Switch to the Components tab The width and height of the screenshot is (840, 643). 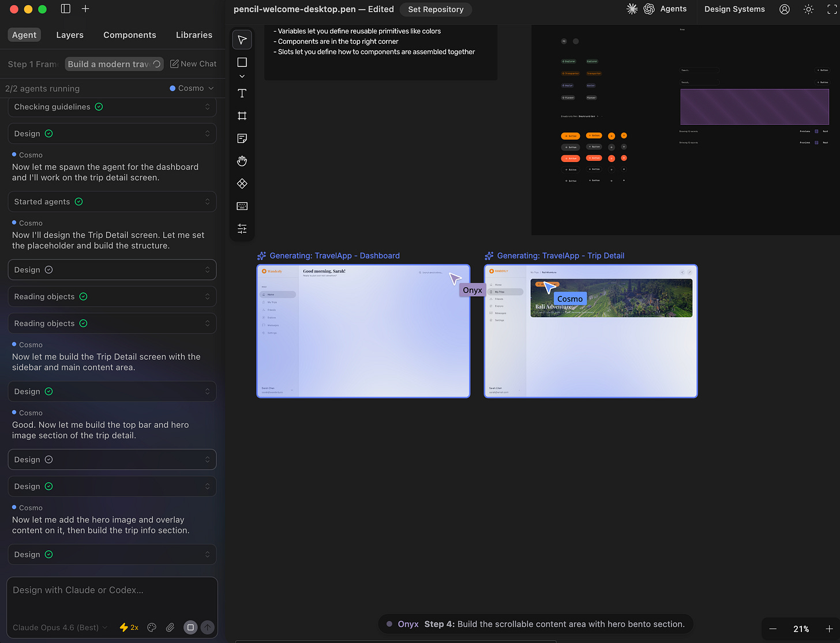(130, 35)
